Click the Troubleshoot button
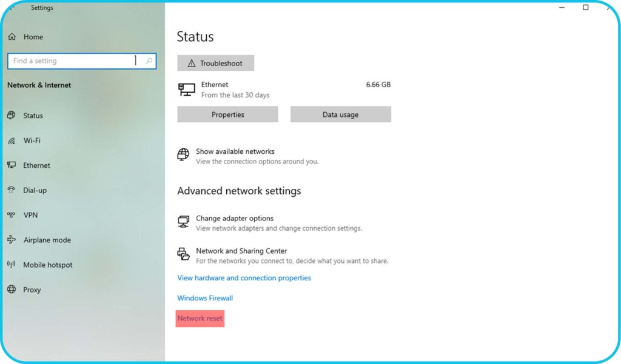 [215, 63]
